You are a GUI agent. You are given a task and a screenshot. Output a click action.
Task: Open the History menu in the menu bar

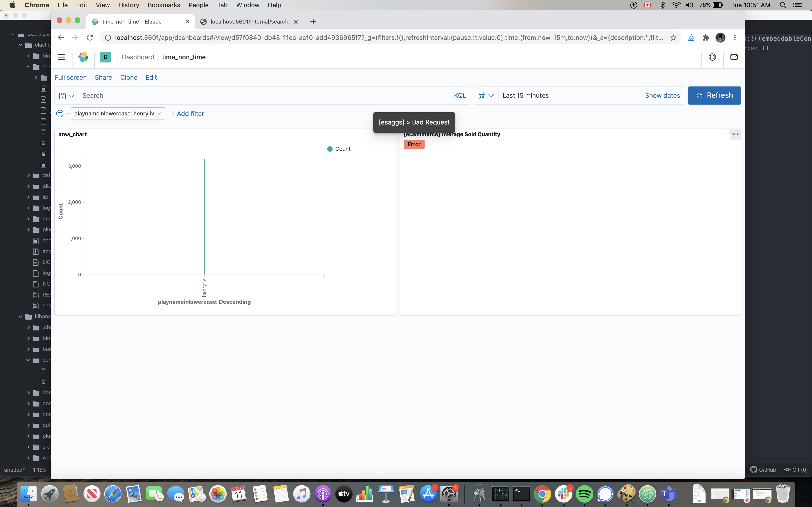128,5
